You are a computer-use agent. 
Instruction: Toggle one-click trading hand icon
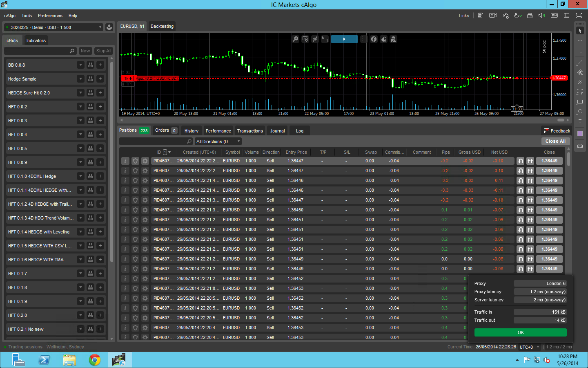click(x=518, y=16)
